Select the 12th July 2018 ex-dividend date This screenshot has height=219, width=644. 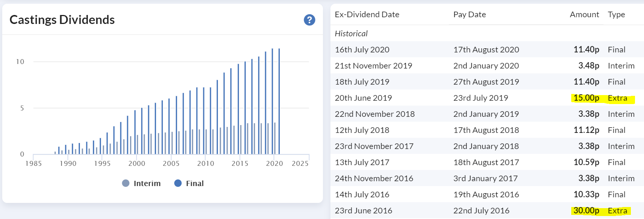362,130
